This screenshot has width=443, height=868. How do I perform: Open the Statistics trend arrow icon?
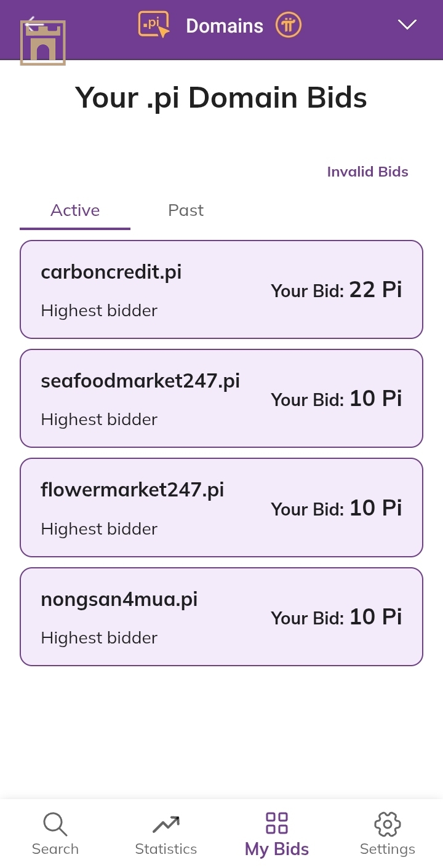click(166, 823)
